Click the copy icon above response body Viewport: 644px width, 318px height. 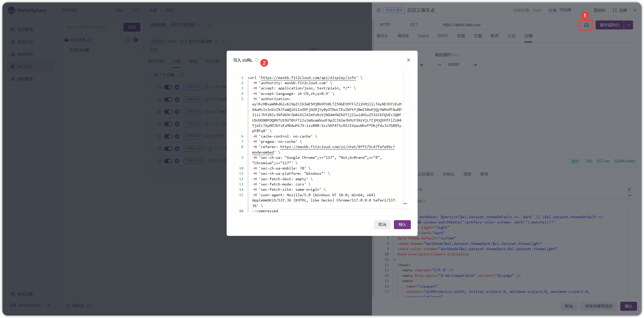pos(629,189)
